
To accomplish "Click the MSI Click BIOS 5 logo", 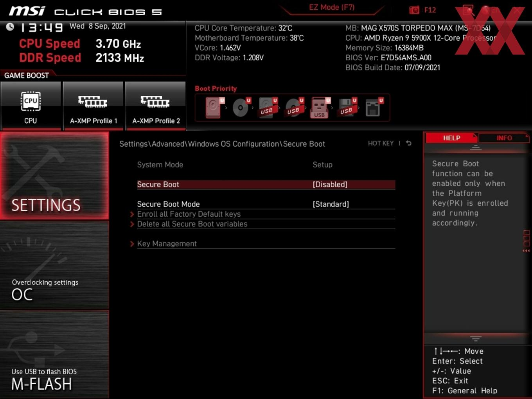I will point(85,11).
